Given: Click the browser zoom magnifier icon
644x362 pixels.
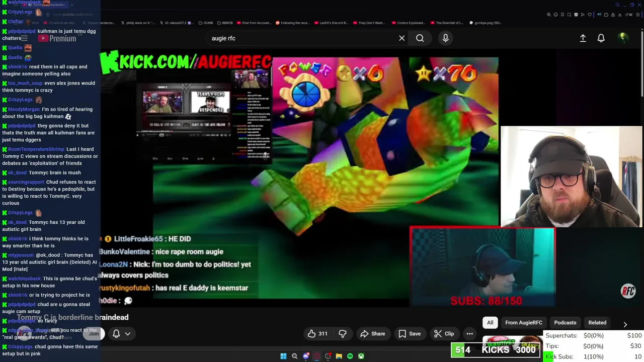Looking at the screenshot, I should pyautogui.click(x=548, y=15).
